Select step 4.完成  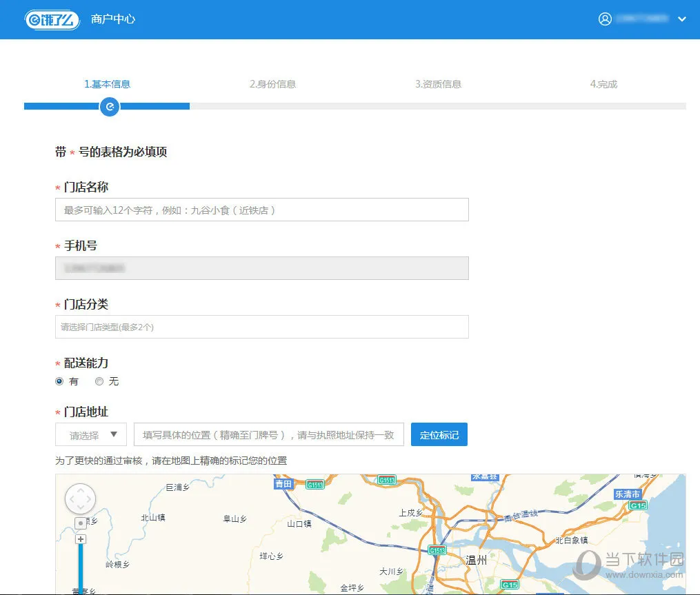coord(603,84)
